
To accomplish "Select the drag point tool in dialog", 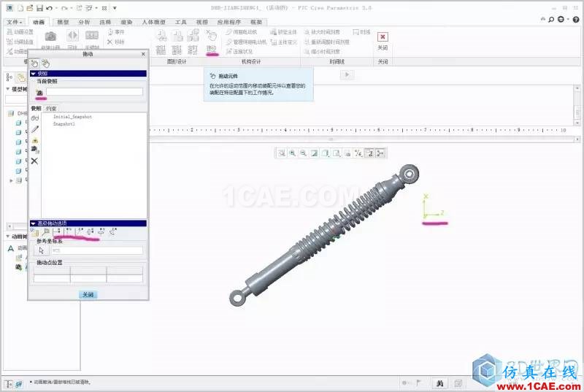I will click(x=34, y=64).
